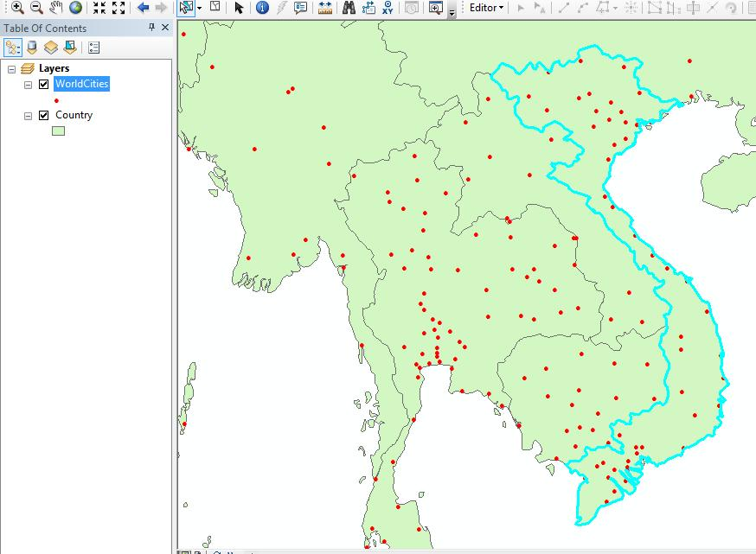Click the Country green fill symbol

pyautogui.click(x=58, y=131)
